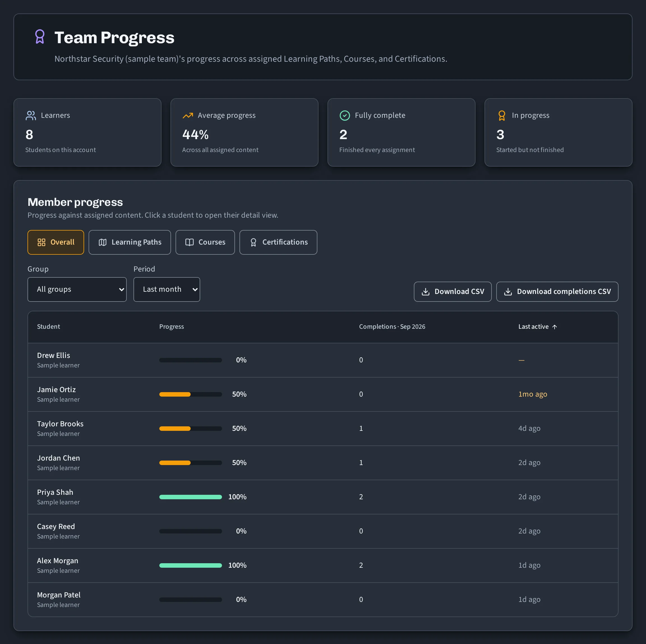Switch to the Courses tab
The width and height of the screenshot is (646, 644).
(205, 242)
